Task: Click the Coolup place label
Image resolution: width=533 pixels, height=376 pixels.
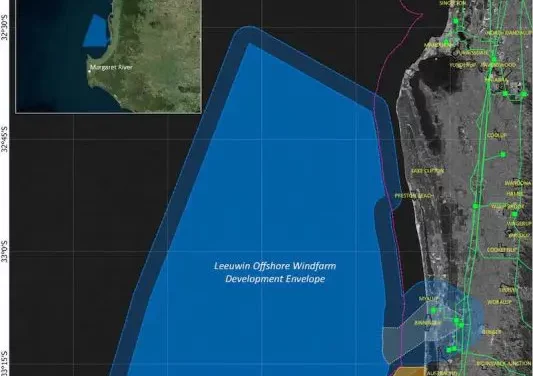Action: coord(497,135)
